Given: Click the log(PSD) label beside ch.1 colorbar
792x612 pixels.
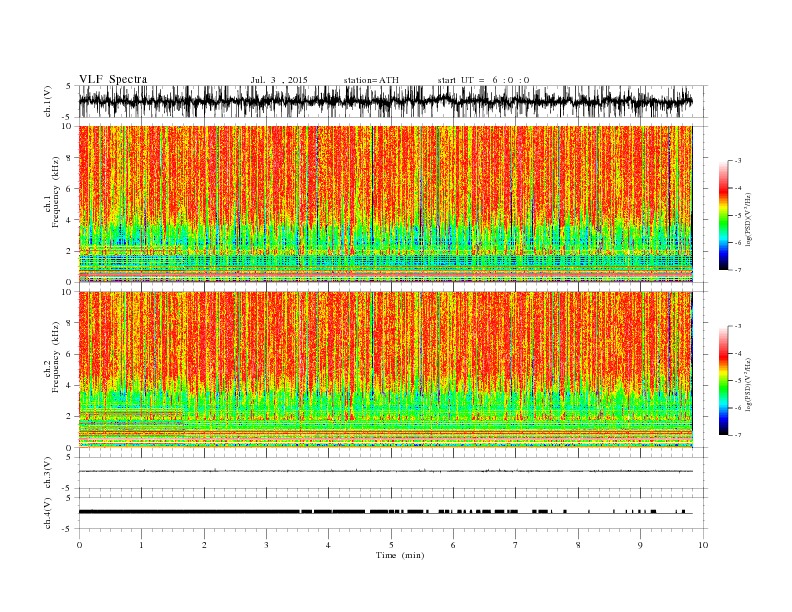Looking at the screenshot, I should click(749, 218).
